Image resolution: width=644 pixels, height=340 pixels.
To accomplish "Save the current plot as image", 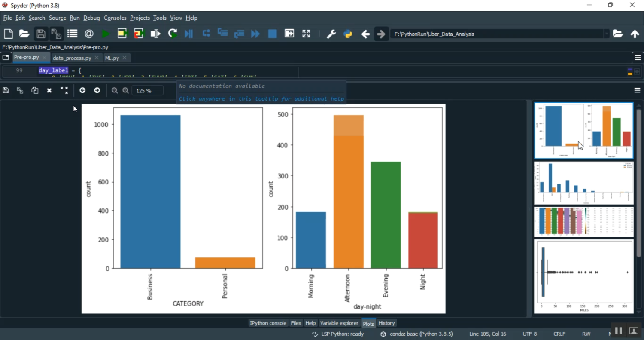I will point(6,90).
